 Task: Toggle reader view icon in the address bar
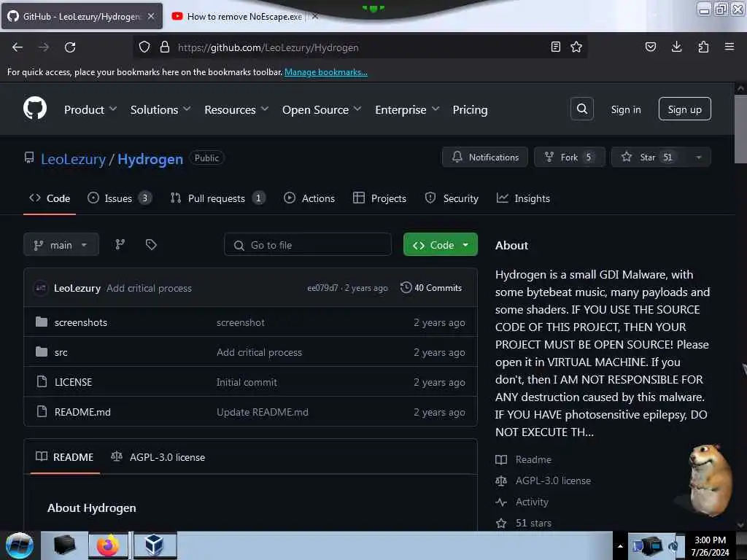(555, 47)
